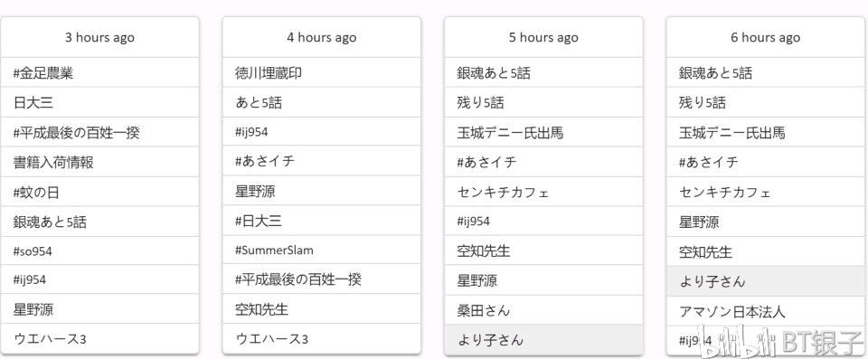Open ウエハース3 in 4 hours ago list
The width and height of the screenshot is (868, 359).
pyautogui.click(x=322, y=338)
